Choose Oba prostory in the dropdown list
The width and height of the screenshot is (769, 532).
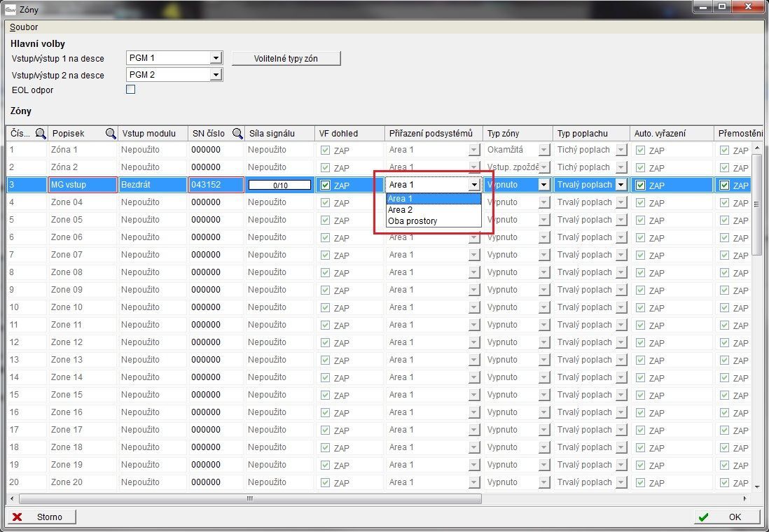tap(413, 221)
